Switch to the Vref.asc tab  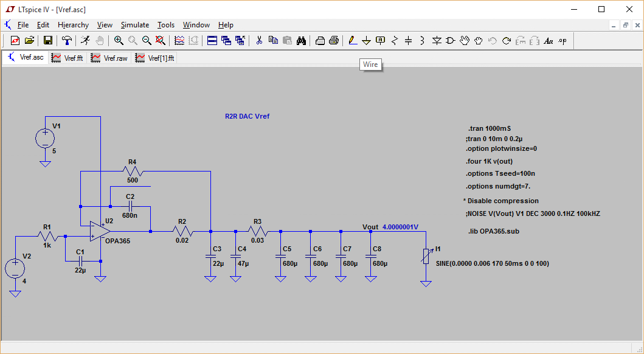26,58
